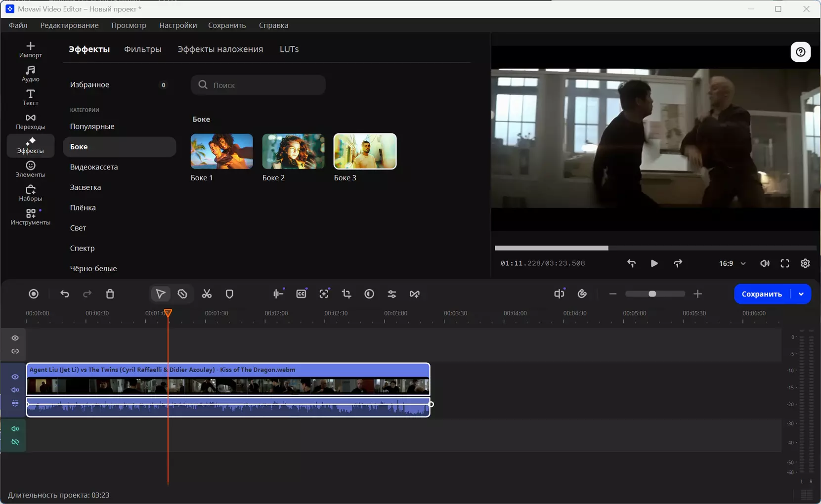Expand the 16:9 aspect ratio dropdown
Image resolution: width=821 pixels, height=504 pixels.
[732, 263]
